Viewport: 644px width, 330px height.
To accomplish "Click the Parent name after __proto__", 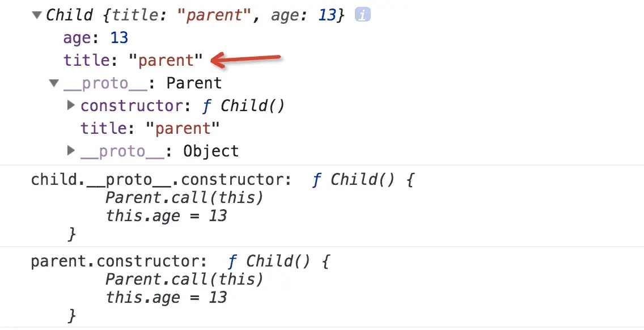I will [193, 83].
